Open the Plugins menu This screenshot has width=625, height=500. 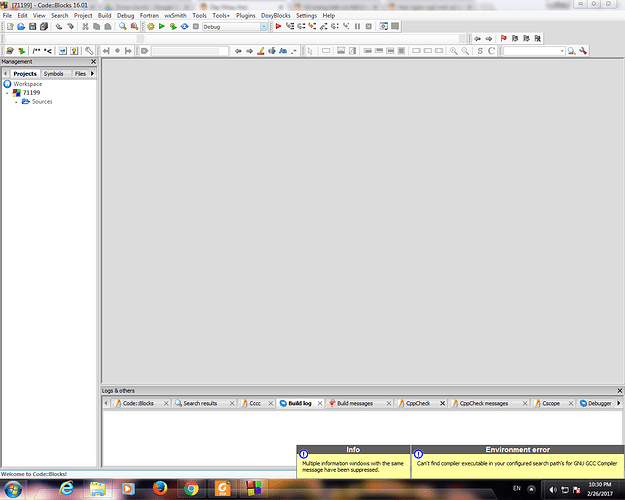tap(246, 16)
